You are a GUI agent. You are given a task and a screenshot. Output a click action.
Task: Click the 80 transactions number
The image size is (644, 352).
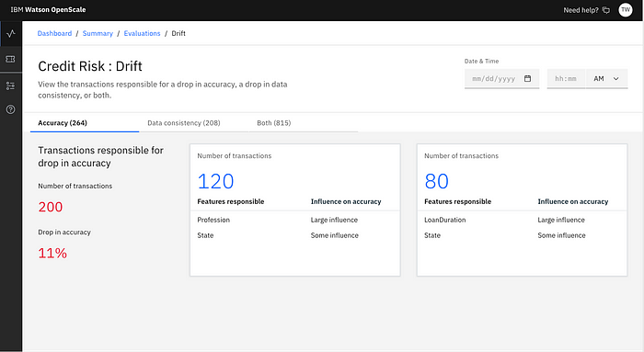(437, 181)
